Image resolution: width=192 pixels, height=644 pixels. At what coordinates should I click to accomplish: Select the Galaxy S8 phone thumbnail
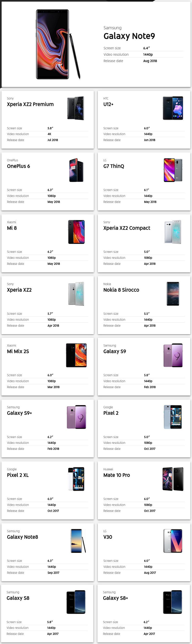click(76, 602)
